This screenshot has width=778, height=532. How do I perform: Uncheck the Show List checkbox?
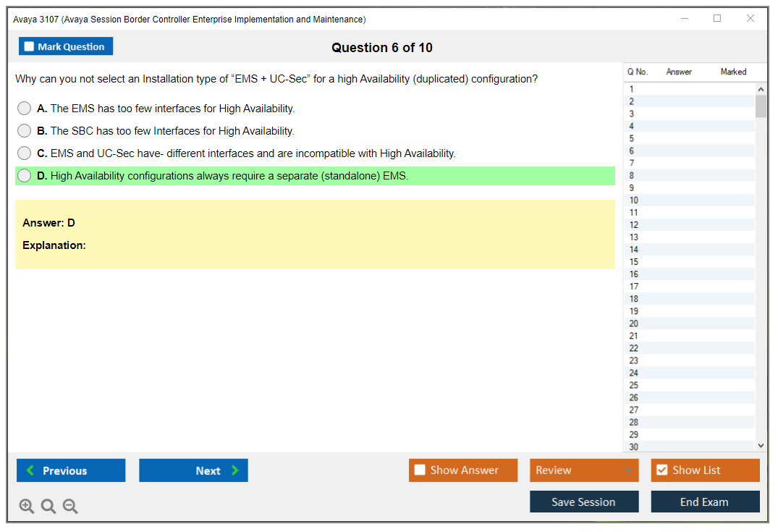[661, 470]
